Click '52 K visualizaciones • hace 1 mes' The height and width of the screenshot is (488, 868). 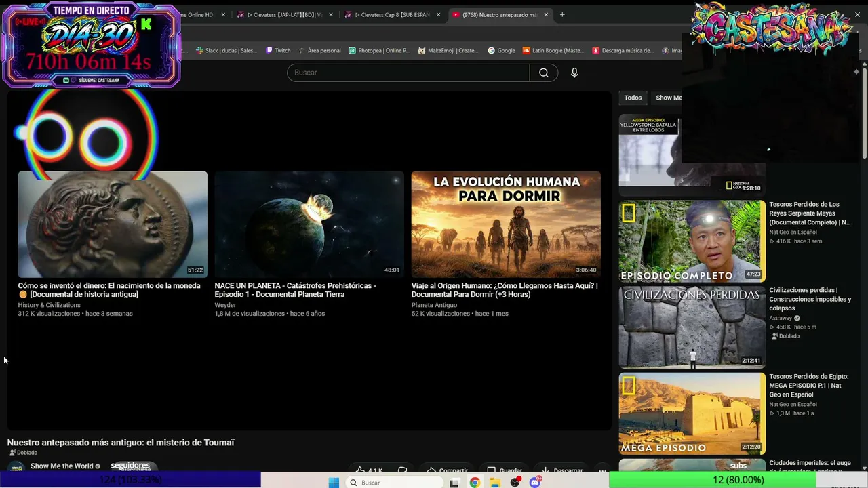460,314
